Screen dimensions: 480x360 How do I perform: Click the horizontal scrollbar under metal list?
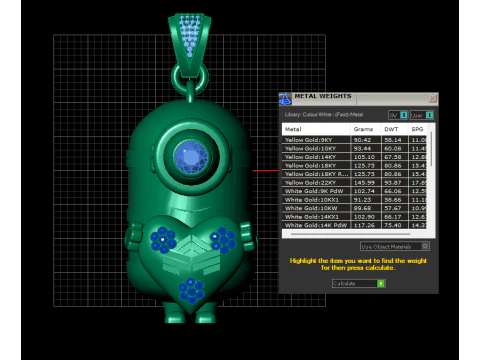point(350,234)
